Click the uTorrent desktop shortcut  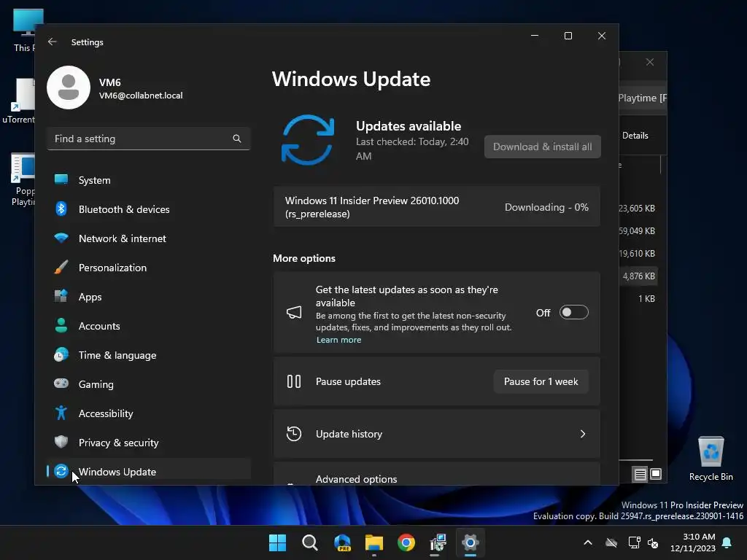click(x=18, y=101)
